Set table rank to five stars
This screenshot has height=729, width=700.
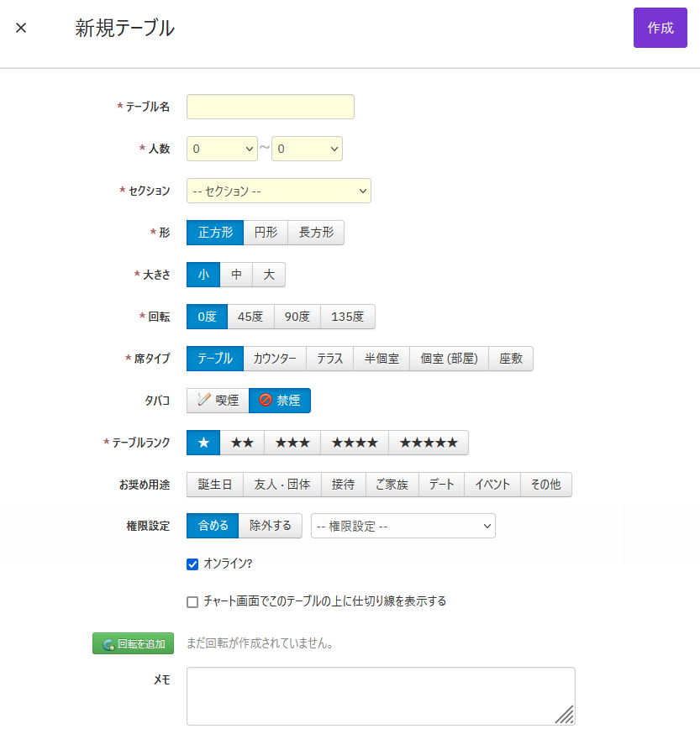[x=429, y=443]
